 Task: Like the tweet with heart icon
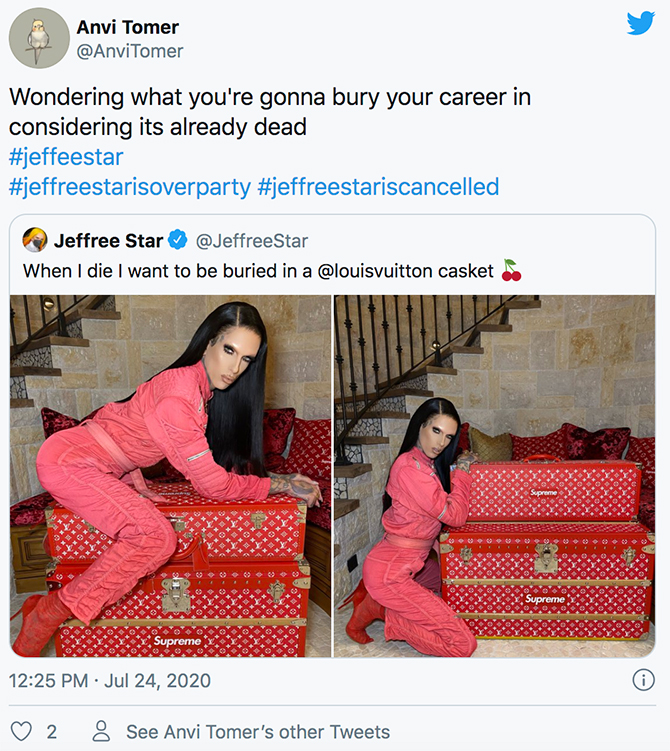tap(21, 731)
